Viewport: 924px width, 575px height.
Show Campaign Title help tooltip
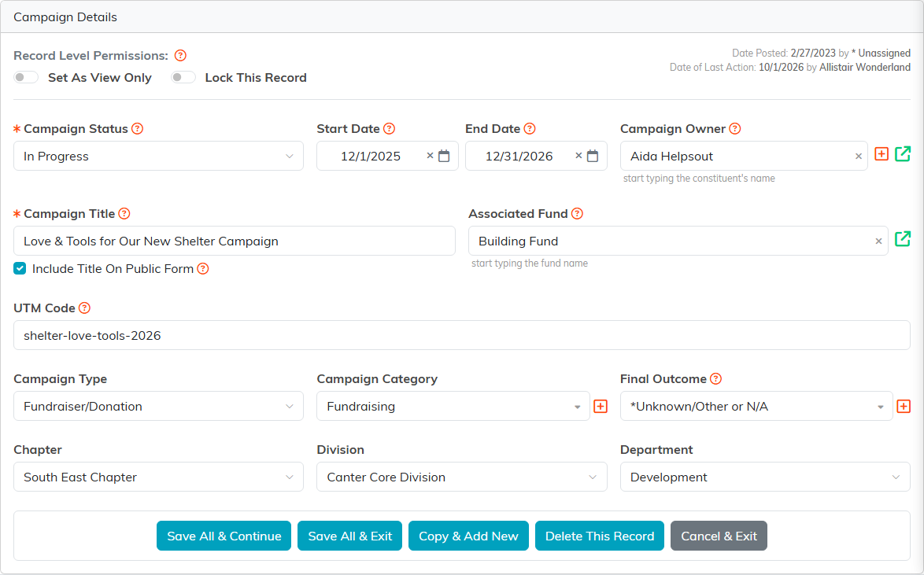click(124, 213)
